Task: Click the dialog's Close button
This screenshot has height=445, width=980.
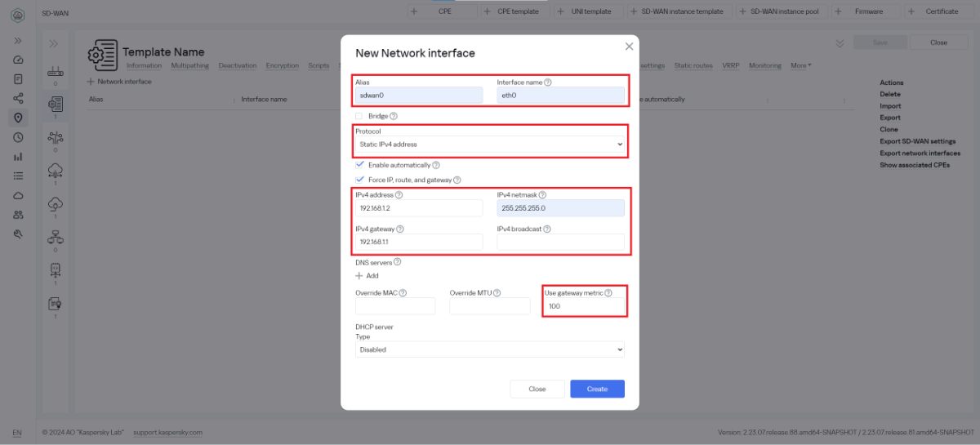Action: (x=537, y=389)
